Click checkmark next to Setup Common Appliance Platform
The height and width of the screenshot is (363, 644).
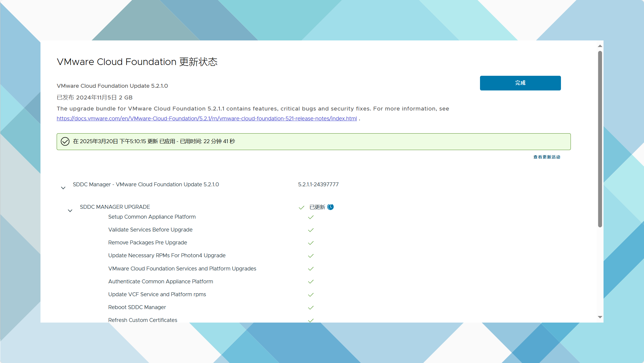311,217
